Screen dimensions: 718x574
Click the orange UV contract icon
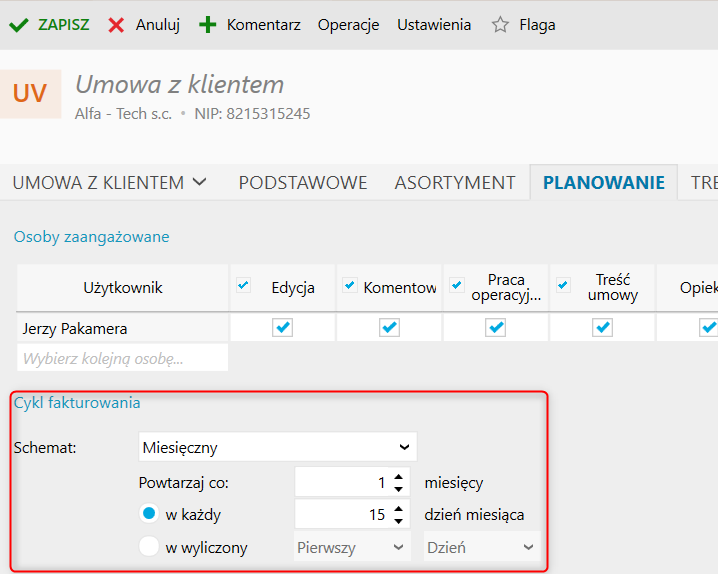click(x=30, y=93)
